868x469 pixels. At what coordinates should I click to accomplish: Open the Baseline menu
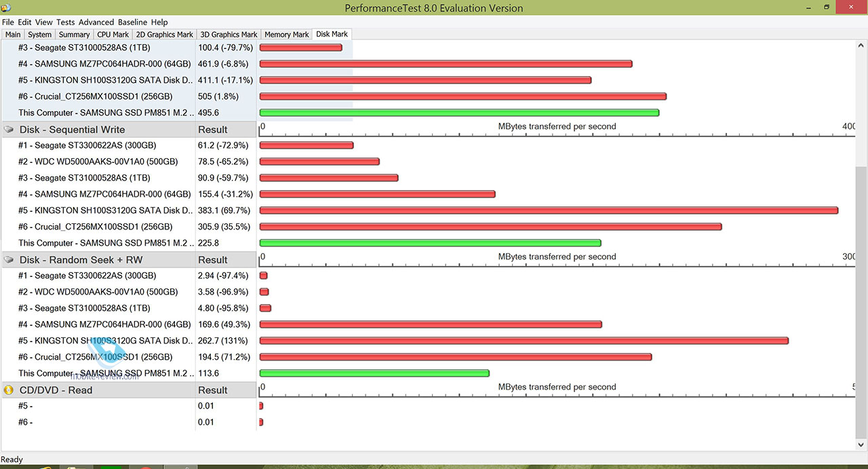point(132,22)
